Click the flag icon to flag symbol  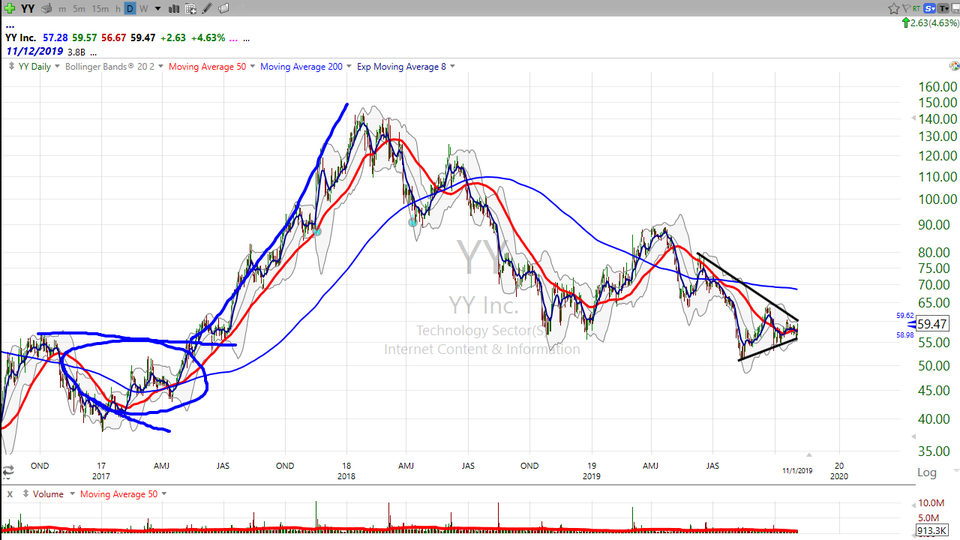click(906, 9)
